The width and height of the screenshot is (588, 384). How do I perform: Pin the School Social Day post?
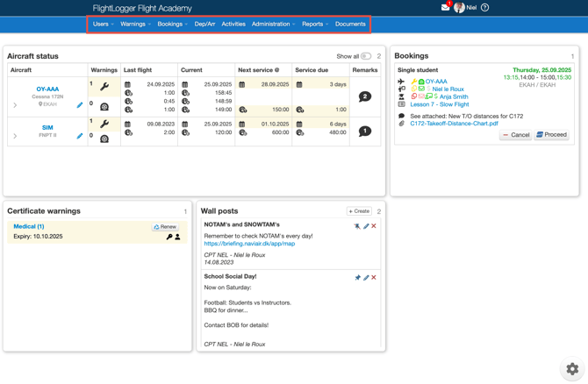click(357, 278)
